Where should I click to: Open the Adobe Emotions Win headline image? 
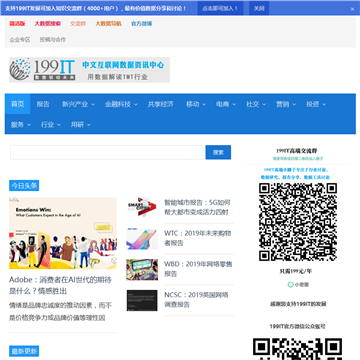coord(63,233)
